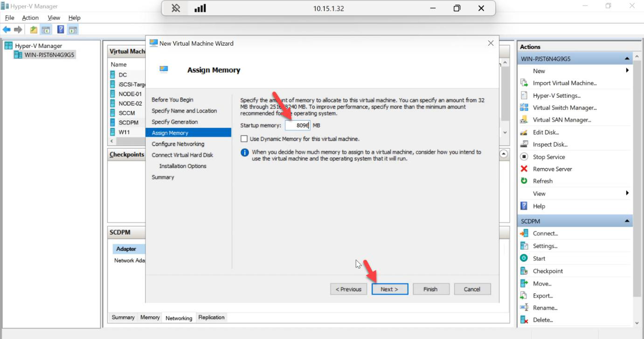Expand the New submenu arrow in Actions
The image size is (644, 339).
coord(627,70)
